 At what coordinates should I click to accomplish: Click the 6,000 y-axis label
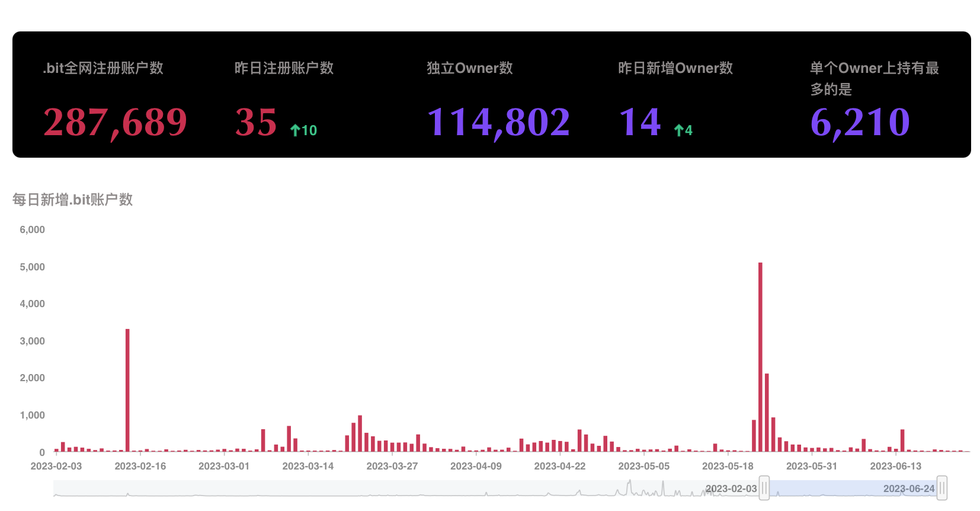point(32,229)
